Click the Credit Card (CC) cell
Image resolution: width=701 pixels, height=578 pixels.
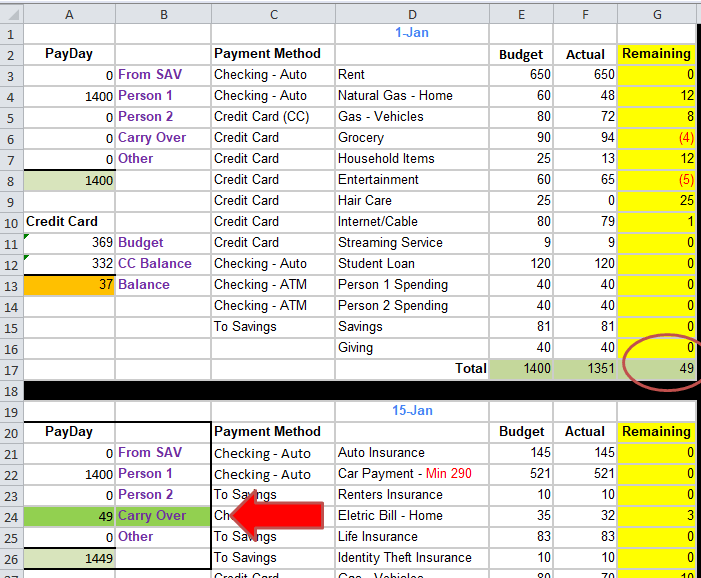tap(273, 117)
